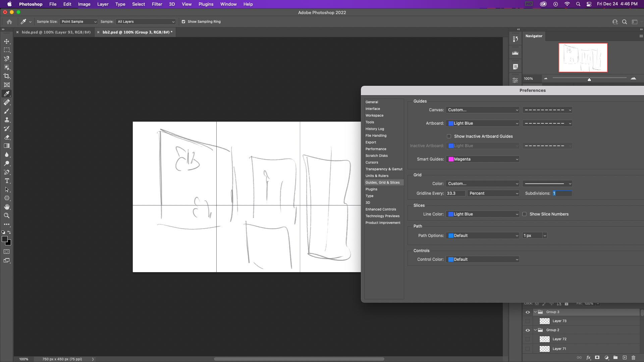Open the Smart Guides color dropdown
The height and width of the screenshot is (362, 644).
[x=482, y=159]
